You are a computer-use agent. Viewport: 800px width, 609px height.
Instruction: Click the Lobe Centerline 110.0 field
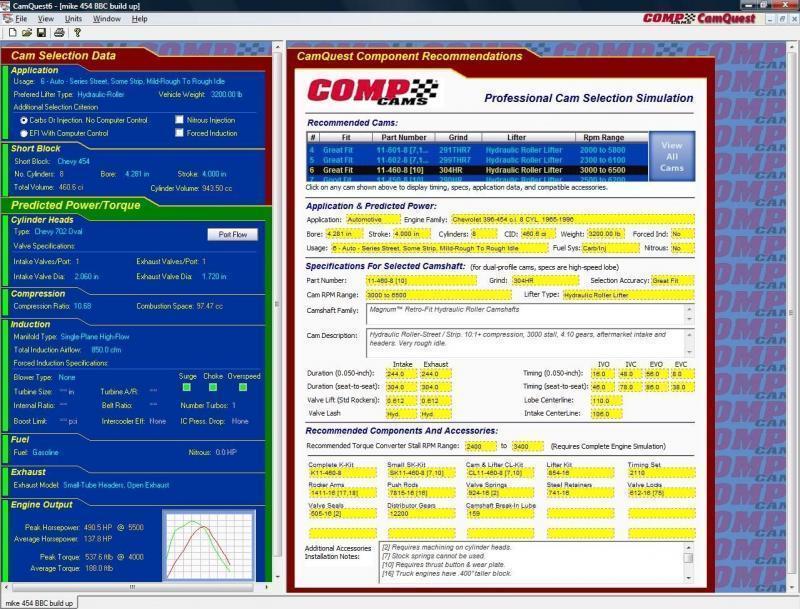606,401
